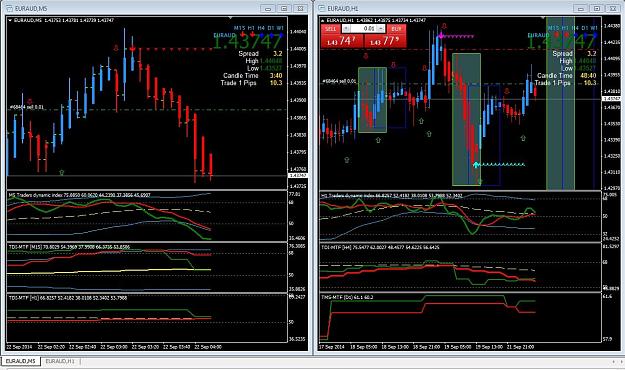The width and height of the screenshot is (625, 370).
Task: Click the 'EURAUD,H1' OHLC header in the chart
Action: 376,20
